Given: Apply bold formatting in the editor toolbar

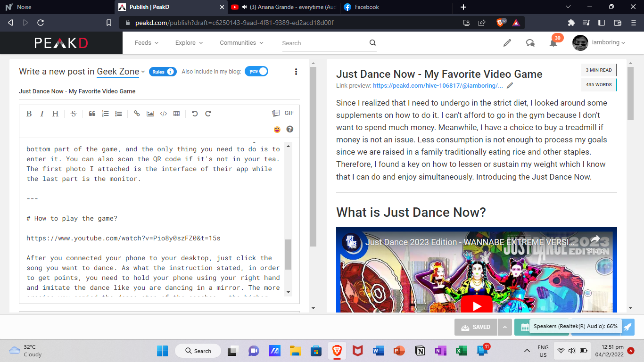Looking at the screenshot, I should 29,114.
